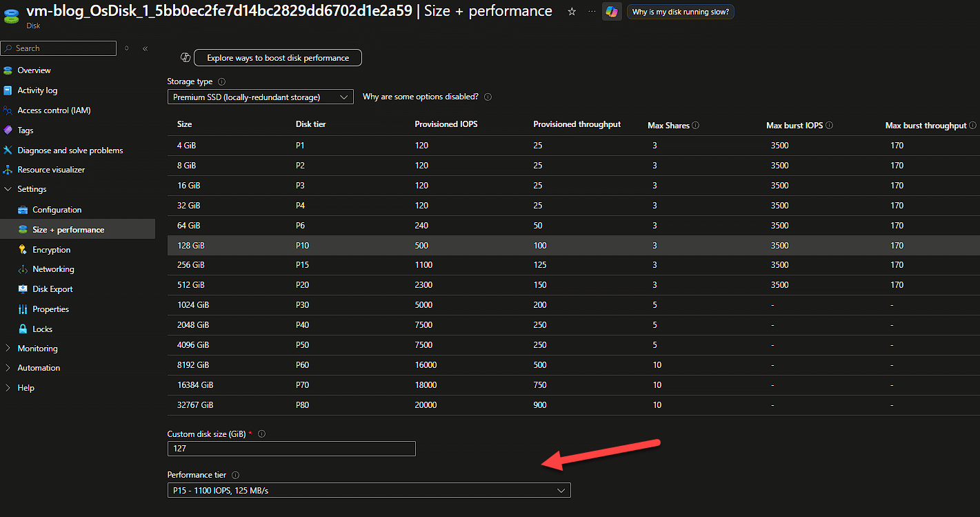Screen dimensions: 980x517
Task: Collapse the sidebar with the double-chevron icon
Action: 145,48
